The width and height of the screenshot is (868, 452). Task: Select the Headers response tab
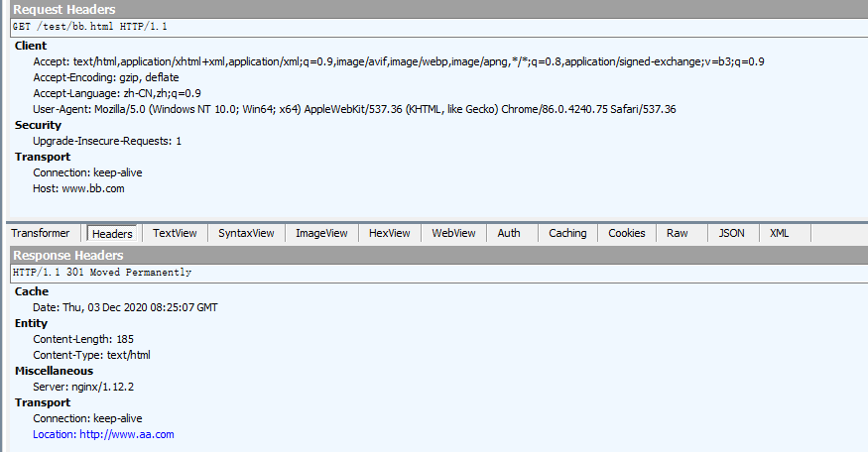click(x=112, y=234)
